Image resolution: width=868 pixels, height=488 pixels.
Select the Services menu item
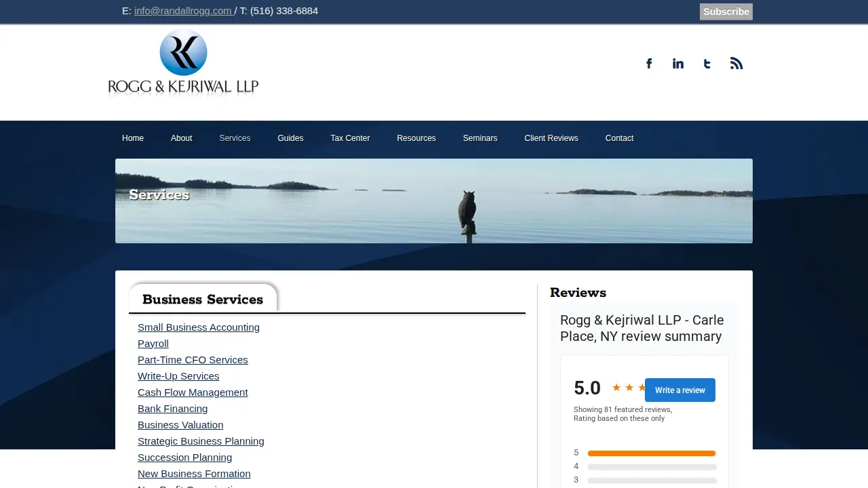coord(235,138)
